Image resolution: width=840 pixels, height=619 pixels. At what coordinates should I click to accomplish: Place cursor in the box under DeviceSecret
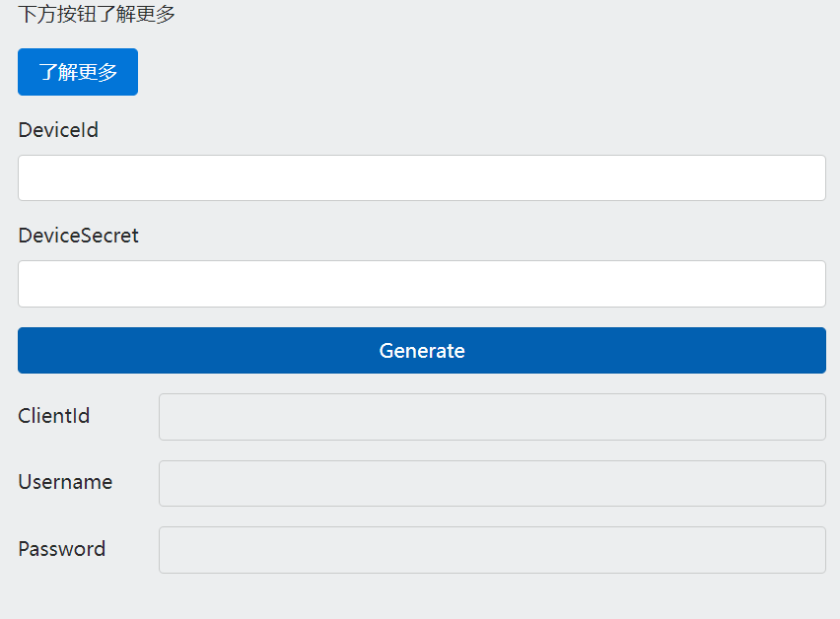tap(421, 284)
